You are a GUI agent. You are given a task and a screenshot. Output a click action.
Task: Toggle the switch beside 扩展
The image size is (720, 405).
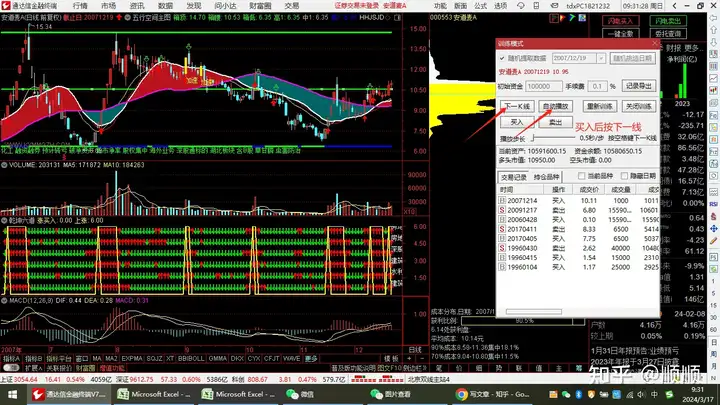(10, 368)
